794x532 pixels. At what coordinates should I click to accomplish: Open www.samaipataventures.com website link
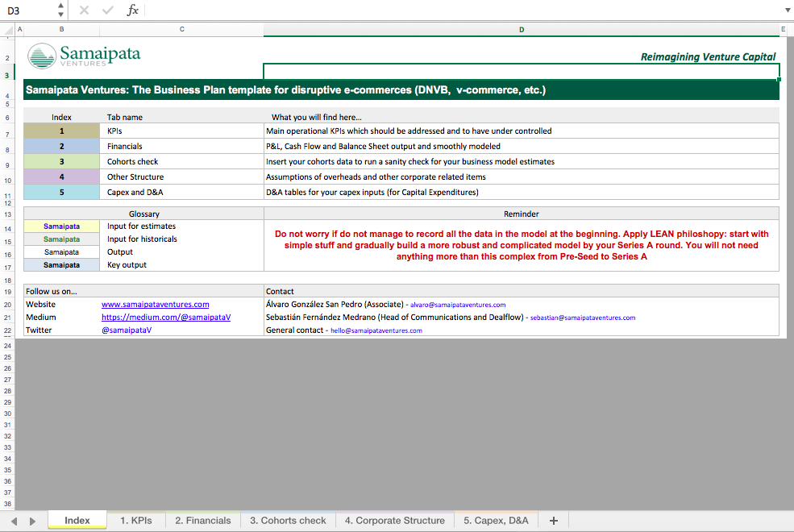tap(155, 304)
